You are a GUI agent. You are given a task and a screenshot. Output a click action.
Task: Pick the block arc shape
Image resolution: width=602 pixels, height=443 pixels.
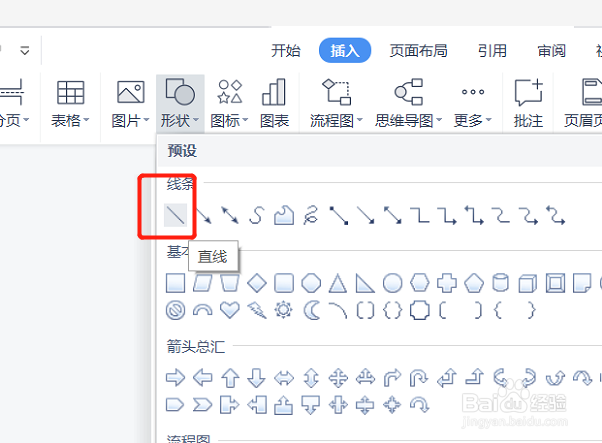[203, 310]
